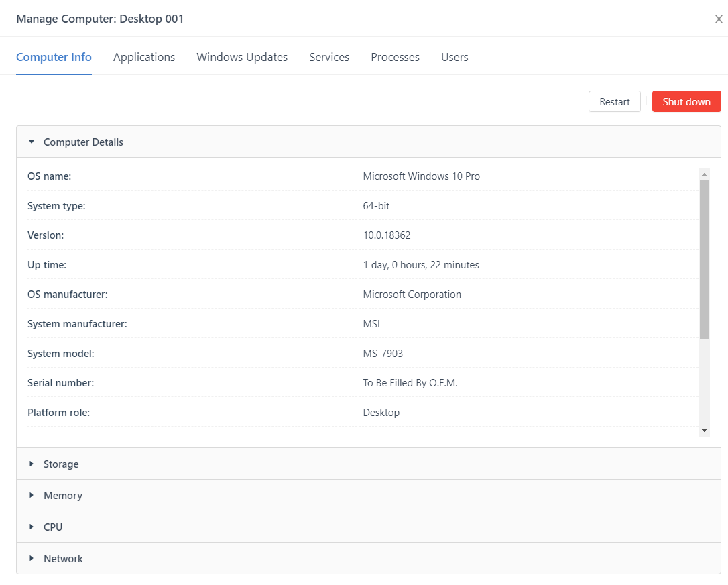Return to the Computer Info tab
728x585 pixels.
(54, 58)
